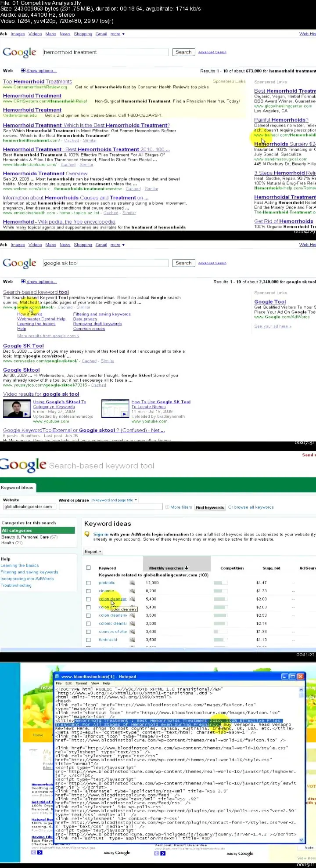Select All categories in category list
The image size is (316, 868).
click(x=37, y=530)
